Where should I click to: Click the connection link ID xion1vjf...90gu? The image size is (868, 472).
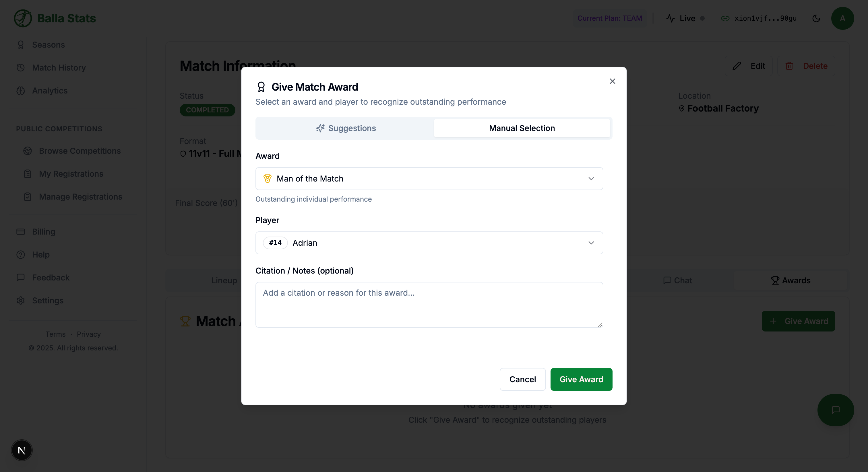click(765, 18)
